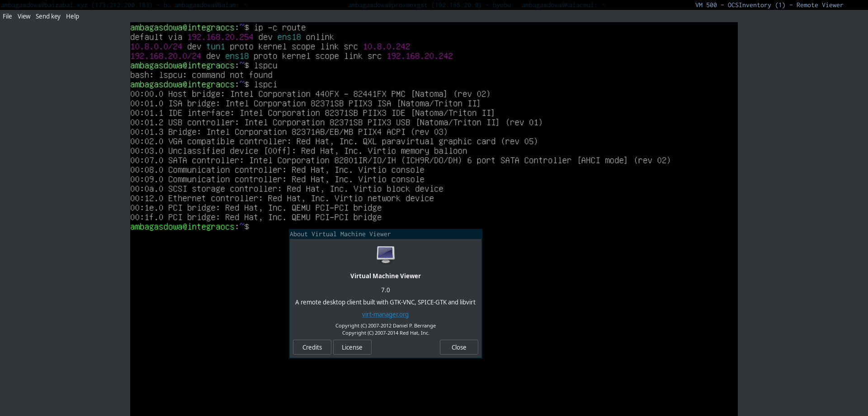The height and width of the screenshot is (416, 868).
Task: Switch to the ambagasdowa@Balam window tab
Action: pyautogui.click(x=211, y=5)
